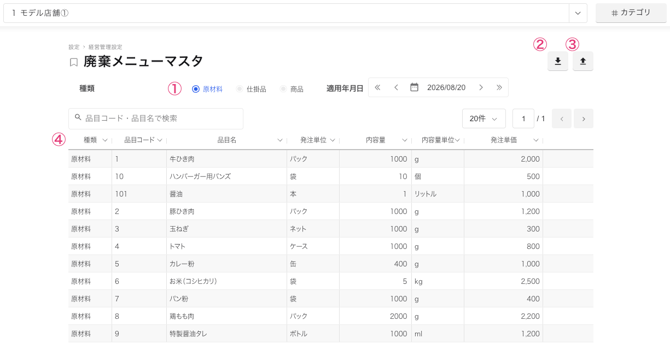Open the 品目名 column header menu

coord(280,140)
